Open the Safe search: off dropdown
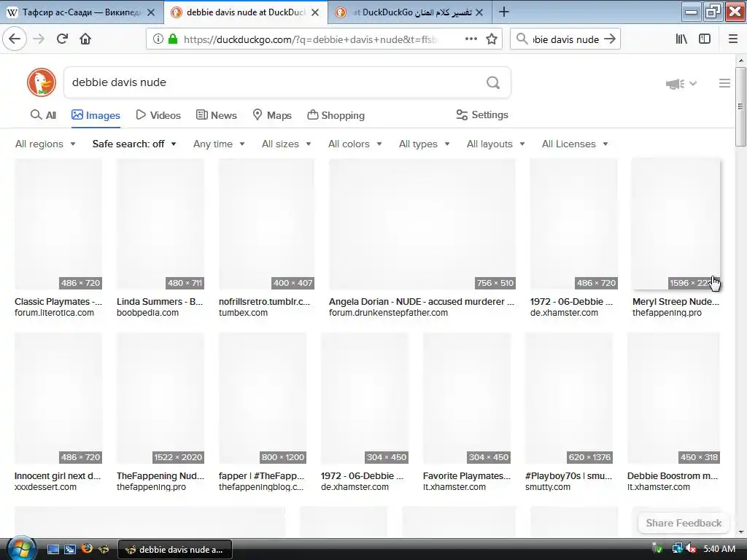This screenshot has width=747, height=560. pyautogui.click(x=134, y=144)
